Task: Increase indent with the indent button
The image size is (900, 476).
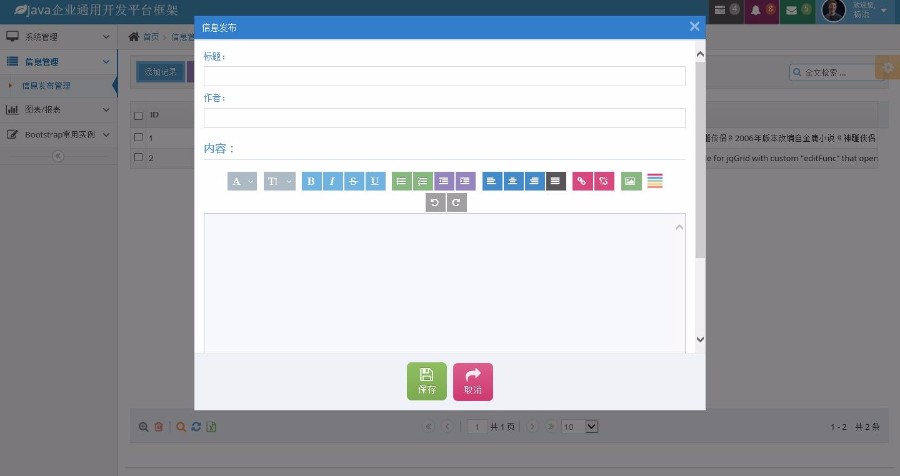Action: 465,181
